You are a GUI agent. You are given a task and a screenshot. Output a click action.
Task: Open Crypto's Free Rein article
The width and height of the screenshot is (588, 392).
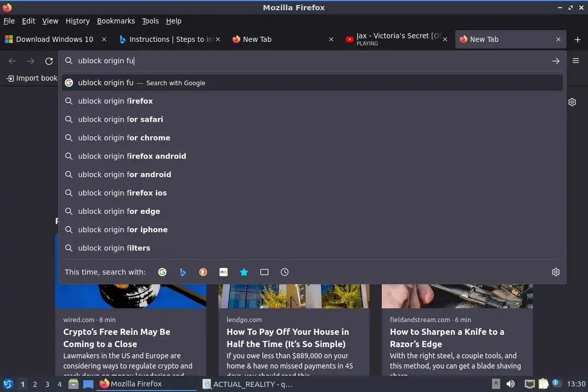click(116, 338)
